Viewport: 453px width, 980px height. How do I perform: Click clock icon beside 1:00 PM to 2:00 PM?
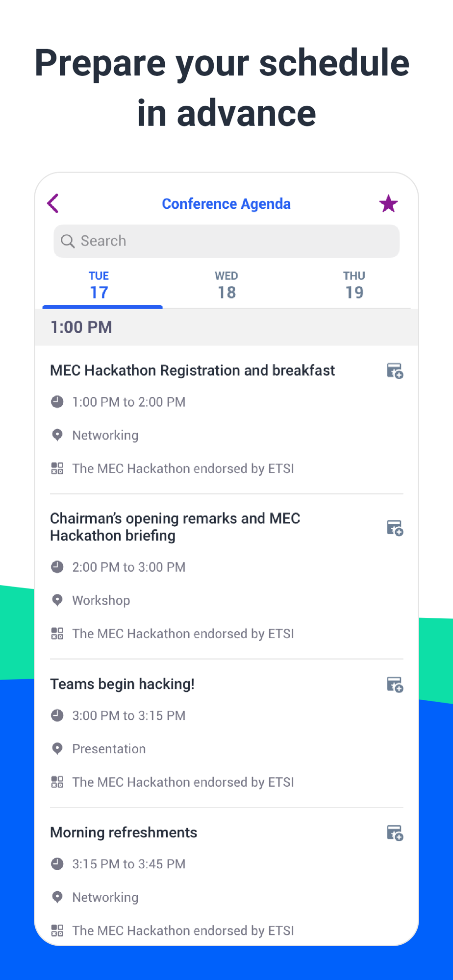[x=57, y=402]
